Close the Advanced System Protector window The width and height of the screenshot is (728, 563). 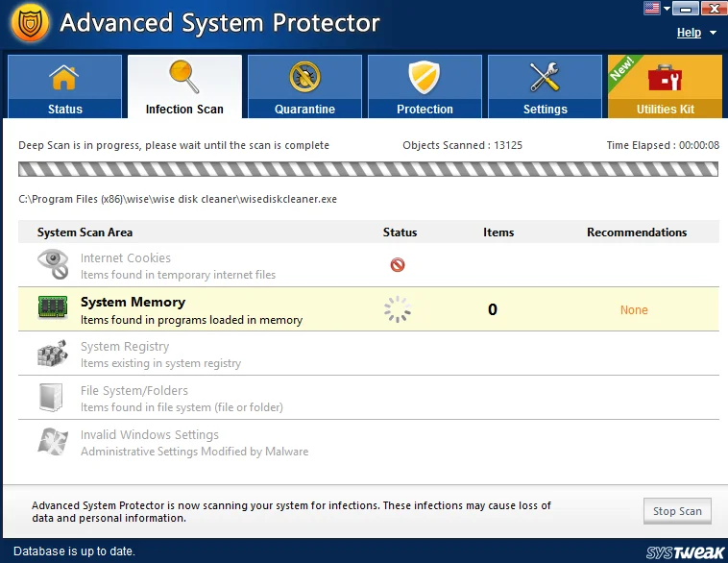pyautogui.click(x=714, y=9)
